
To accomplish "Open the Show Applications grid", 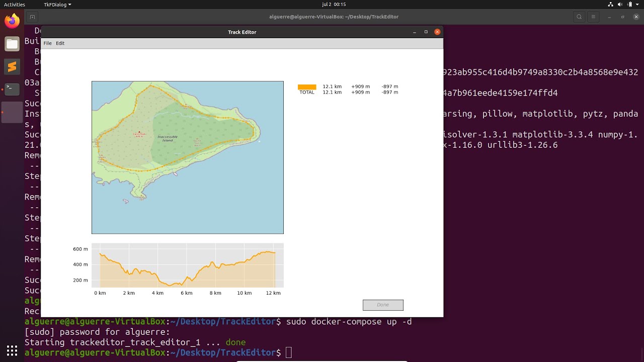I will pos(12,350).
